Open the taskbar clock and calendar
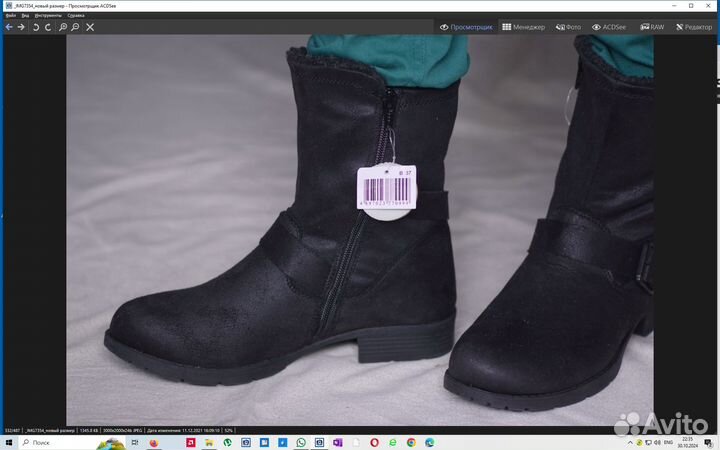 click(687, 443)
